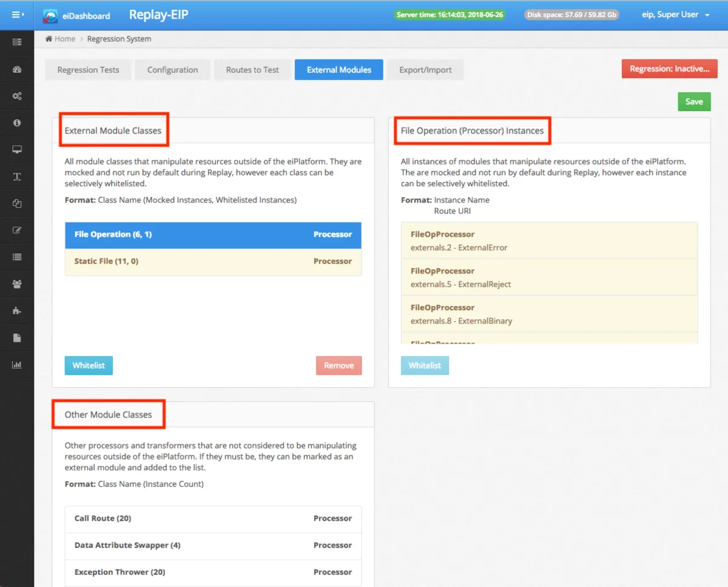Select FileOpProcessor externals.8 - ExternalBinary instance

click(x=549, y=314)
